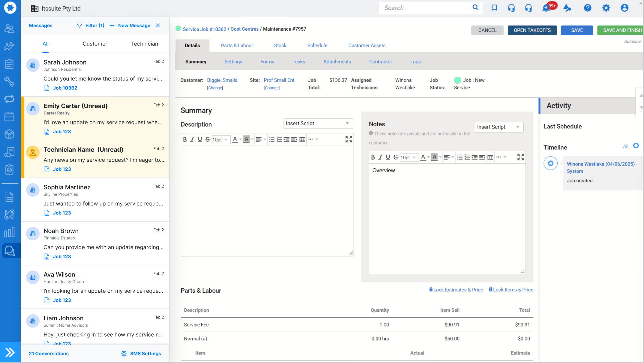
Task: Open Insert Script dropdown for Description
Action: coord(318,124)
